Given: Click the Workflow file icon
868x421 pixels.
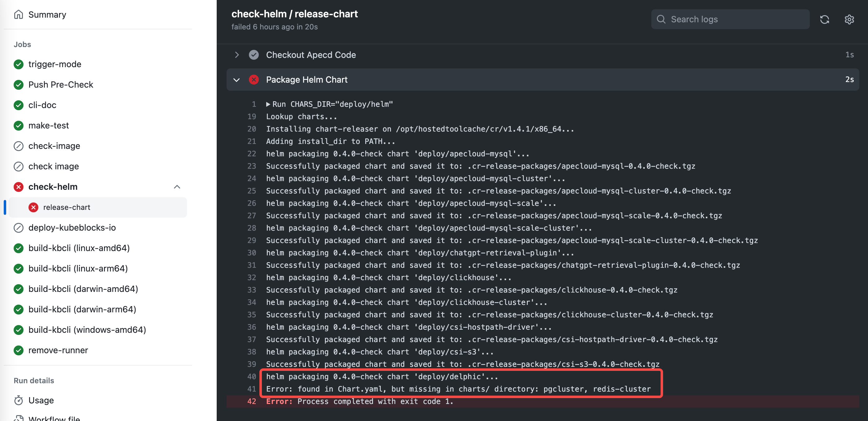Looking at the screenshot, I should 19,418.
